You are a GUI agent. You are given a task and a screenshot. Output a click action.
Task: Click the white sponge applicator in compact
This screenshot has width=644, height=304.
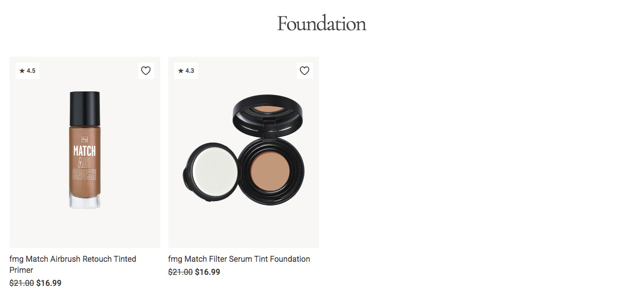(211, 168)
